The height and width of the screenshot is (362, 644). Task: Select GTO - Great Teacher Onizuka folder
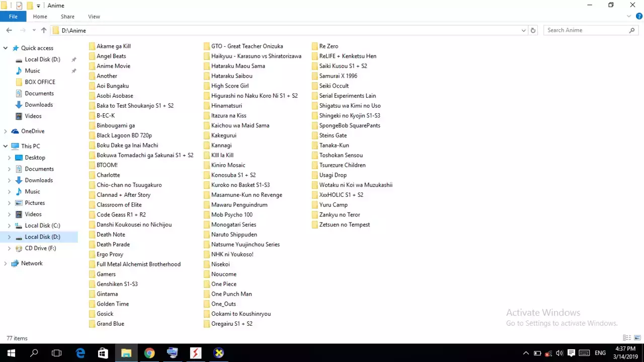244,46
